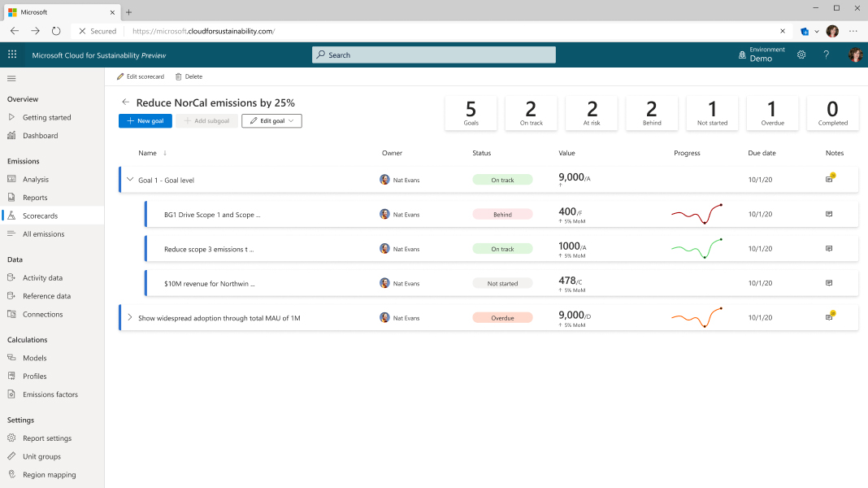
Task: Expand the Show widespread adoption goal
Action: 130,317
